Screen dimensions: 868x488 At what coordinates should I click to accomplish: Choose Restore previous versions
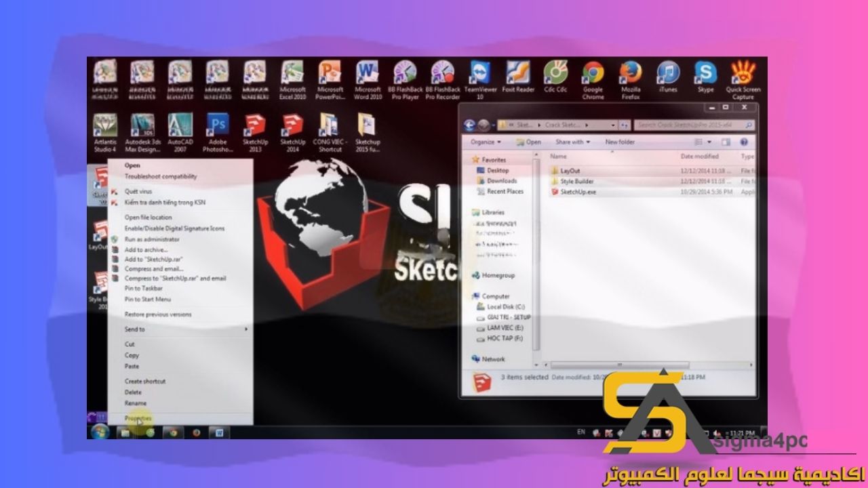(158, 314)
